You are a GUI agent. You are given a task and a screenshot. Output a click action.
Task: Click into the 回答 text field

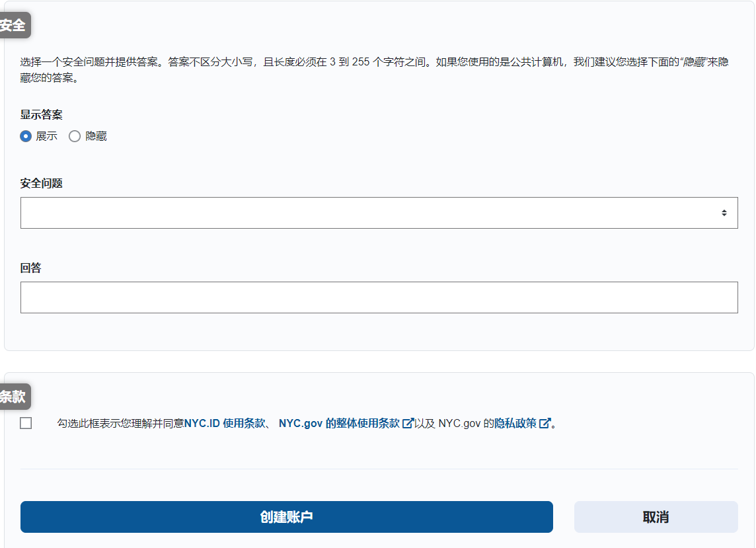(379, 297)
